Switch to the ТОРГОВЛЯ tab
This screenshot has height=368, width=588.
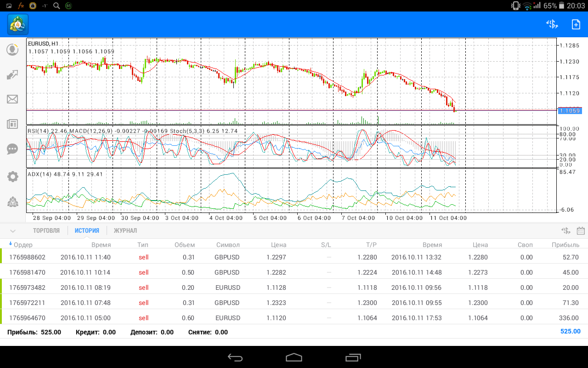coord(46,231)
